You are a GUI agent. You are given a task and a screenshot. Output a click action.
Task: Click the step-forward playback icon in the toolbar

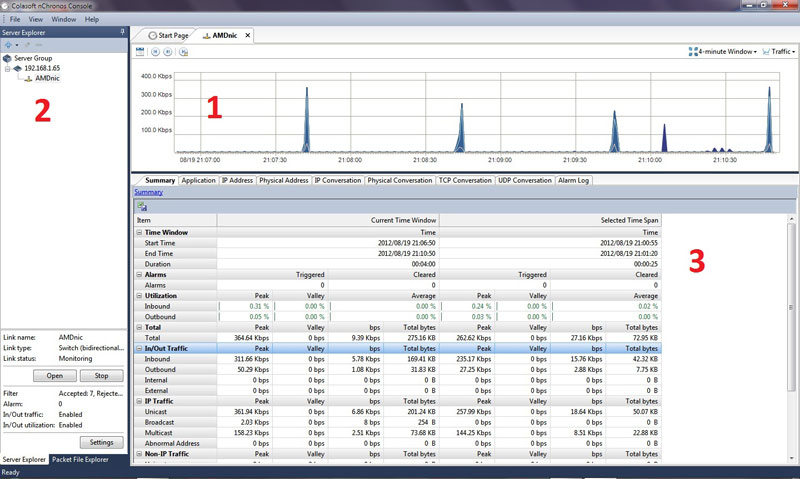168,52
